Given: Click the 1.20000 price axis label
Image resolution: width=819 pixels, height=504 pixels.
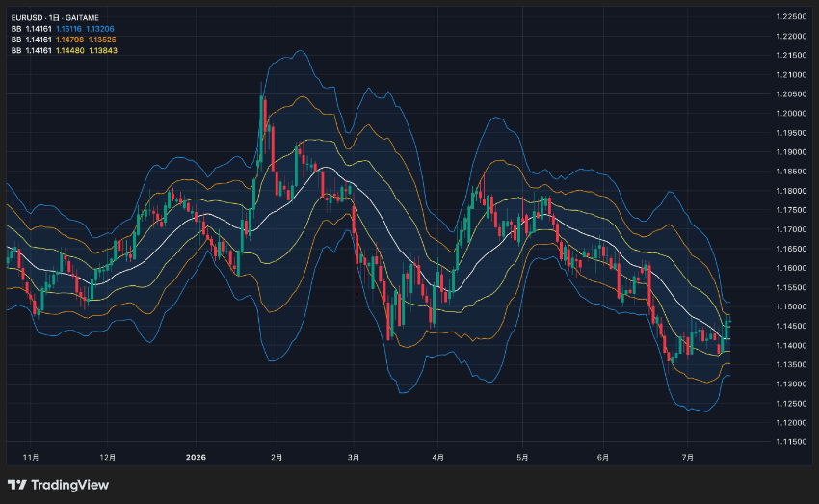Looking at the screenshot, I should point(791,114).
